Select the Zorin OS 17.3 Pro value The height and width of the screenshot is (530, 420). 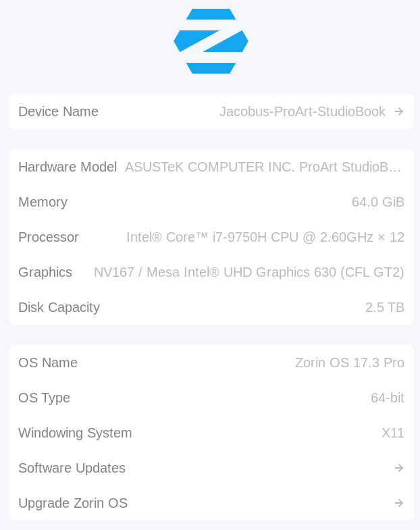[349, 363]
